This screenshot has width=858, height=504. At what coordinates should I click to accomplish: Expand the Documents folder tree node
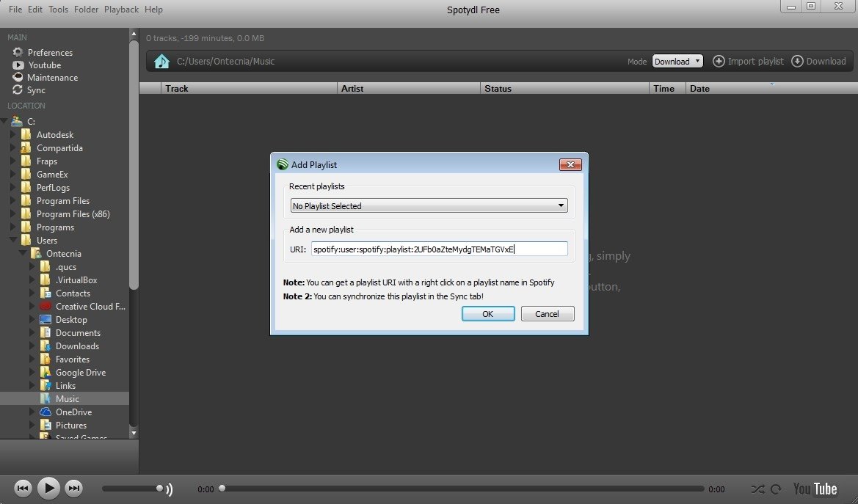click(x=32, y=333)
